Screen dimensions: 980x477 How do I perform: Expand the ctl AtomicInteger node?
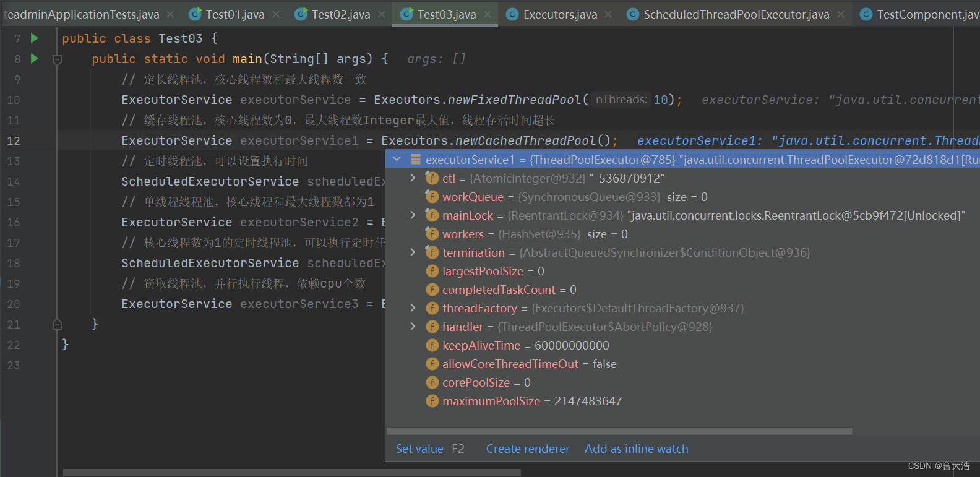413,178
